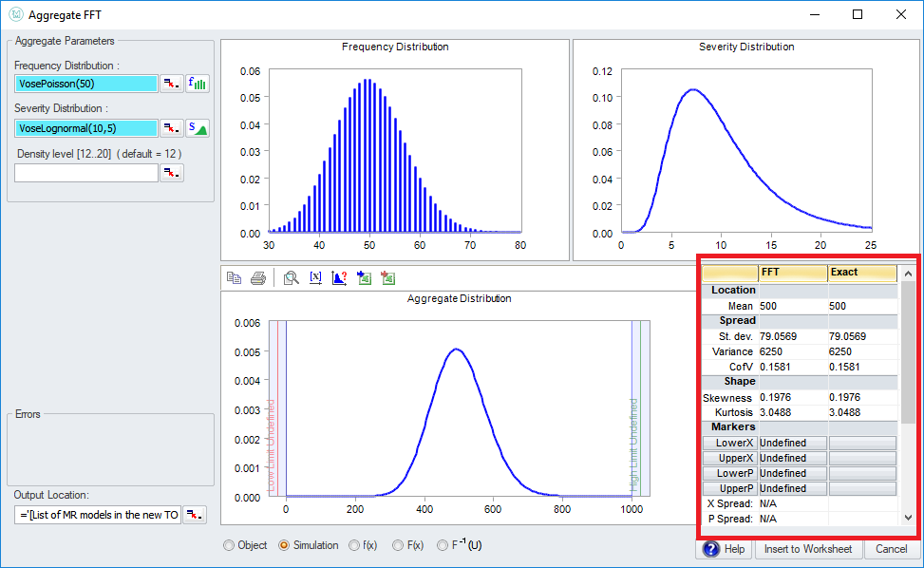
Task: Select the f(x) radio button
Action: tap(355, 545)
